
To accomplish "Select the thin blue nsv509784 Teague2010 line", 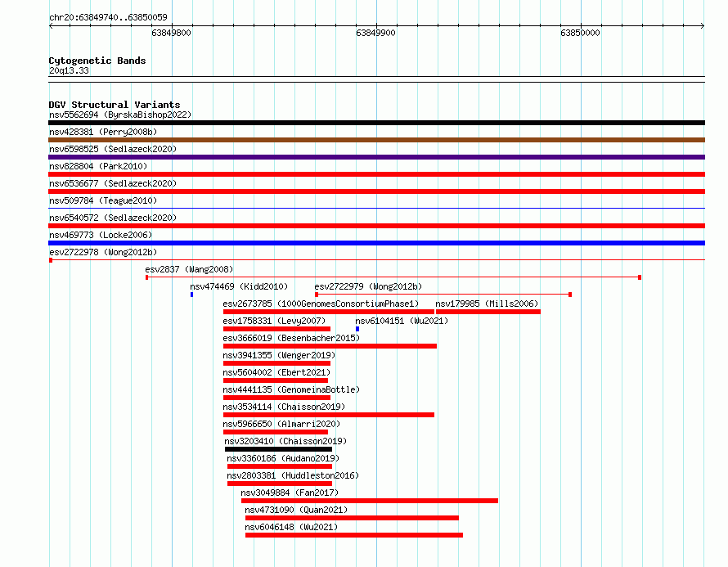I will click(x=376, y=209).
